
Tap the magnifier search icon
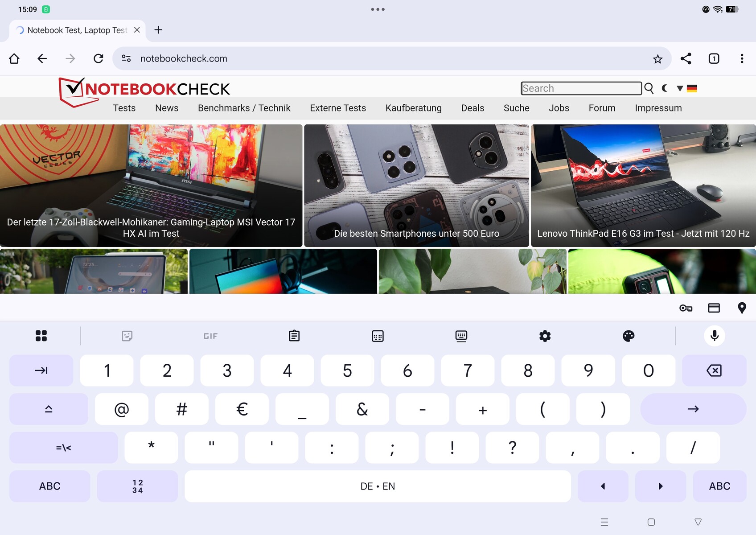(649, 88)
